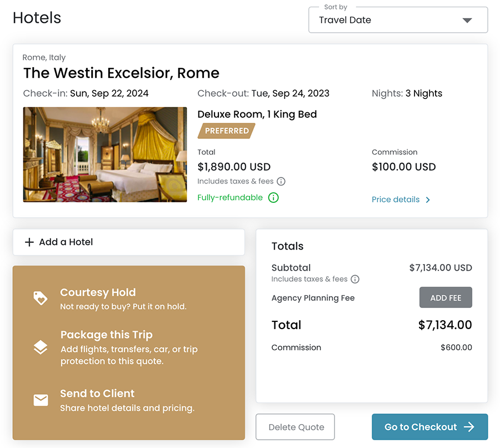Click the green Fully-refundable info icon
Viewport: 500px width, 448px height.
click(x=273, y=197)
